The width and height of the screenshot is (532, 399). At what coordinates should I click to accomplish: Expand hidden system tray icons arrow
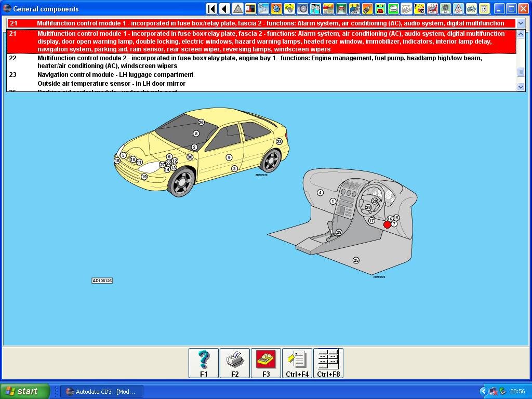pos(484,392)
